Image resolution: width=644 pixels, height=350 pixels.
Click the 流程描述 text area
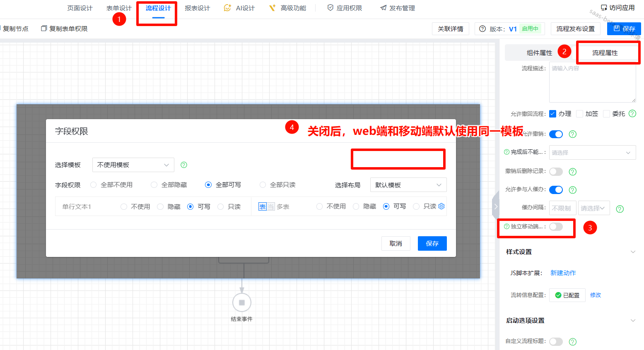592,83
